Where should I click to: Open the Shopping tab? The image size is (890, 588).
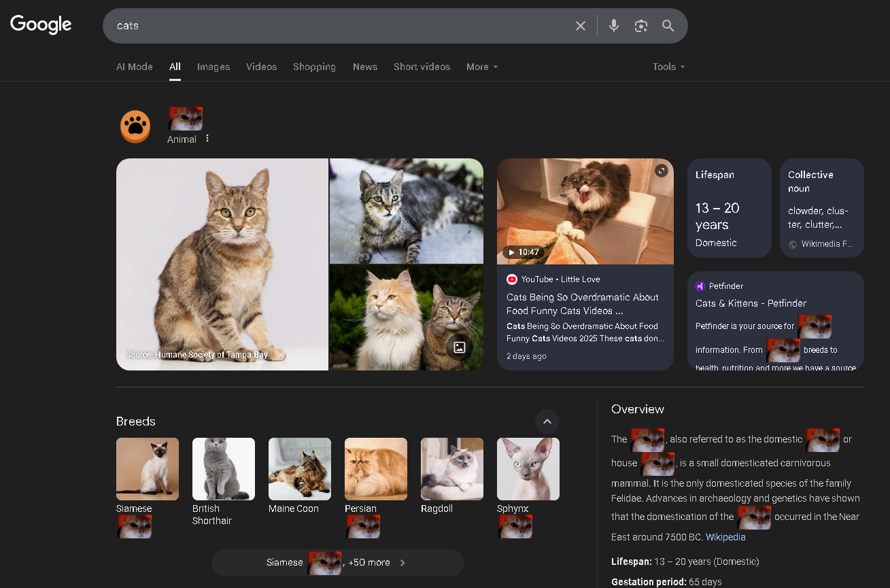[314, 67]
